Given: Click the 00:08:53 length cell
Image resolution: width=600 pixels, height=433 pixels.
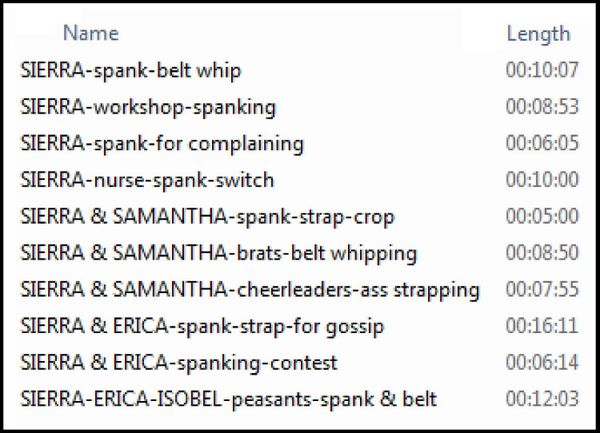Looking at the screenshot, I should (x=542, y=107).
